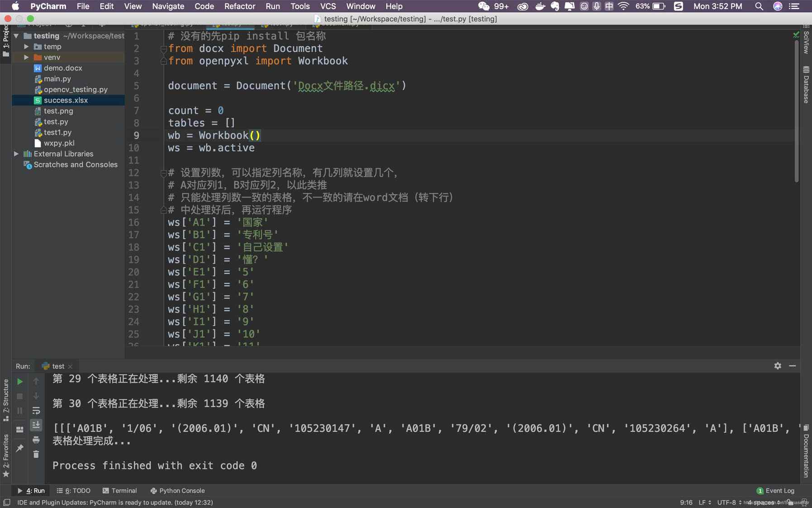Clear the console output with trash icon
This screenshot has width=812, height=508.
(36, 454)
